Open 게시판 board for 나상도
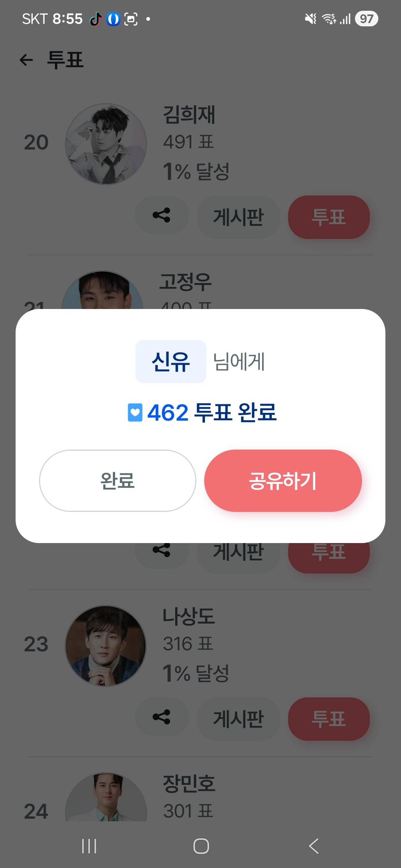This screenshot has width=401, height=868. [x=238, y=719]
